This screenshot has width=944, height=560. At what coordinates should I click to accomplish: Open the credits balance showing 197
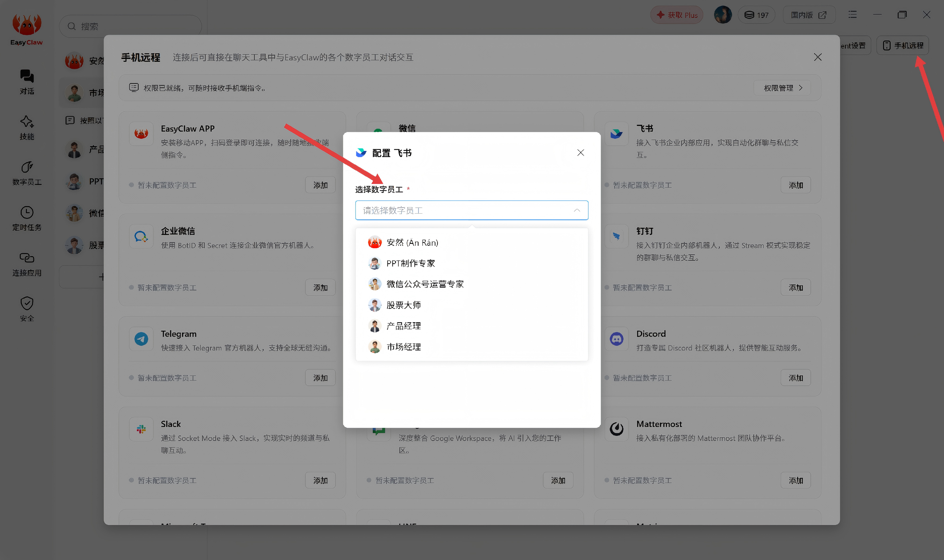tap(756, 15)
